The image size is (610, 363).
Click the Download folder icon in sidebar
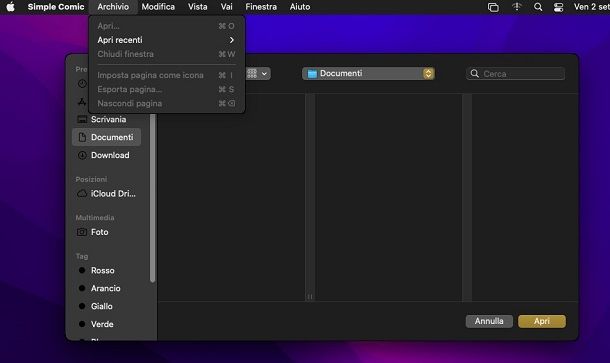click(x=82, y=155)
